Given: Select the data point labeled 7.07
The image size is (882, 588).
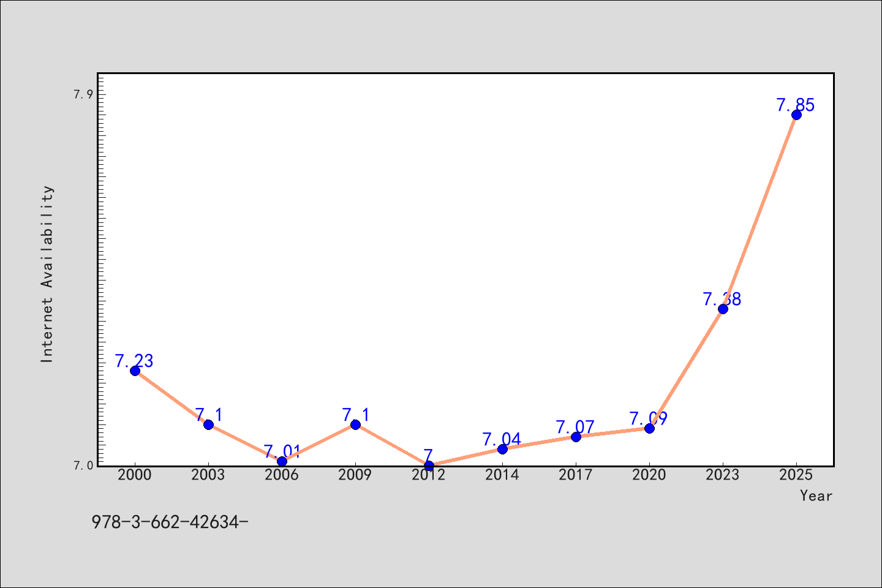Looking at the screenshot, I should [576, 437].
